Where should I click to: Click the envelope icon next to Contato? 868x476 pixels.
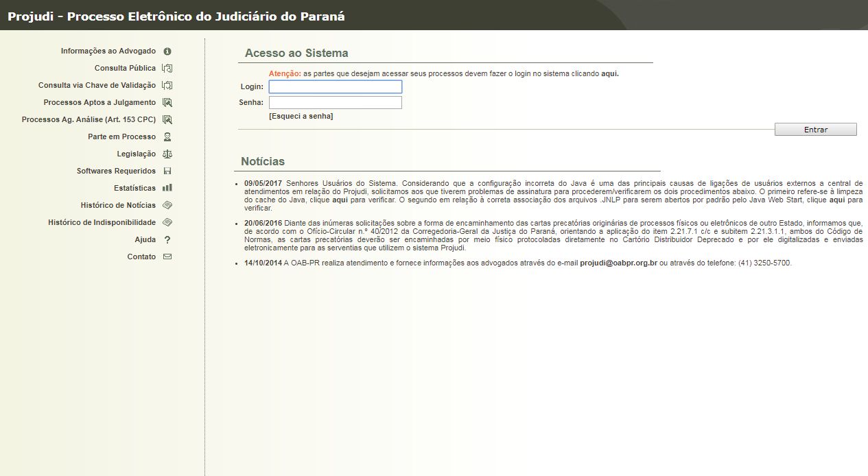click(x=167, y=257)
